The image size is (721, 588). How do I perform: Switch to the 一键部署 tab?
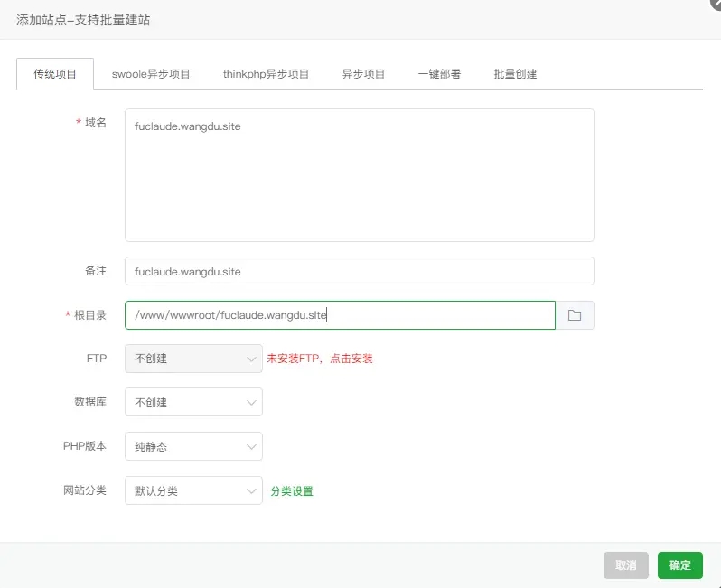439,74
